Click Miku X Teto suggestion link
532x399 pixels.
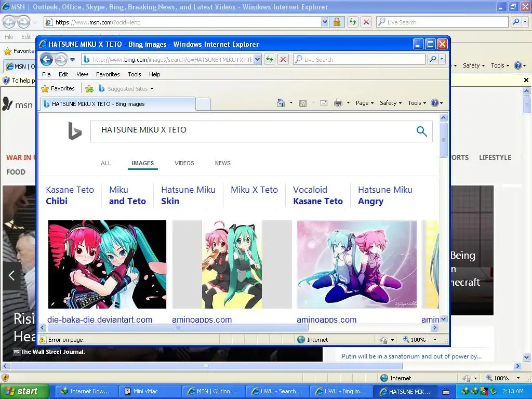[x=254, y=190]
